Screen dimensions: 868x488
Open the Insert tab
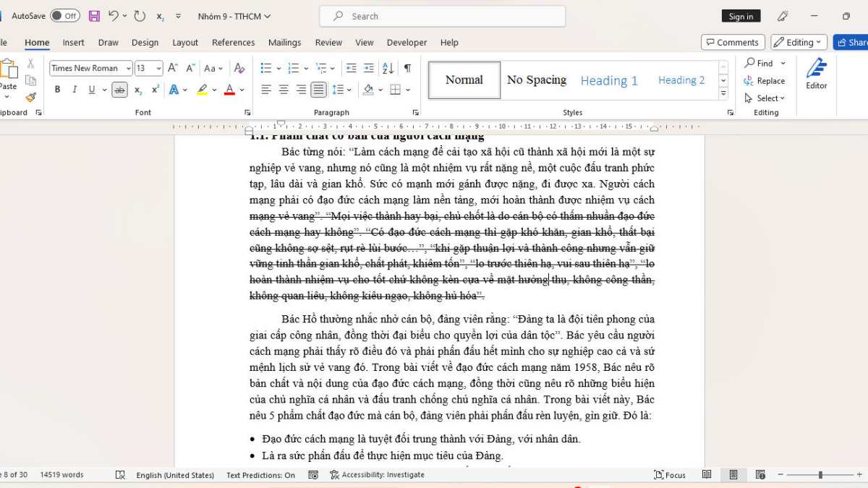73,42
